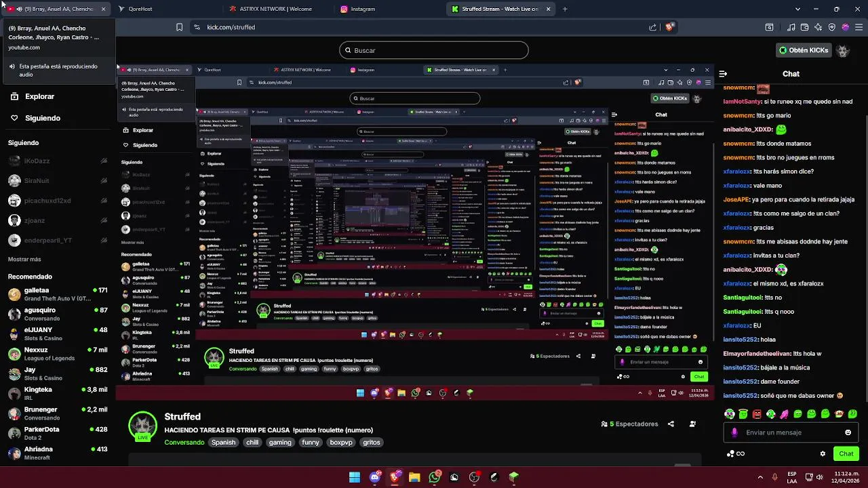Click the gritos tag
This screenshot has width=868, height=488.
pos(372,443)
